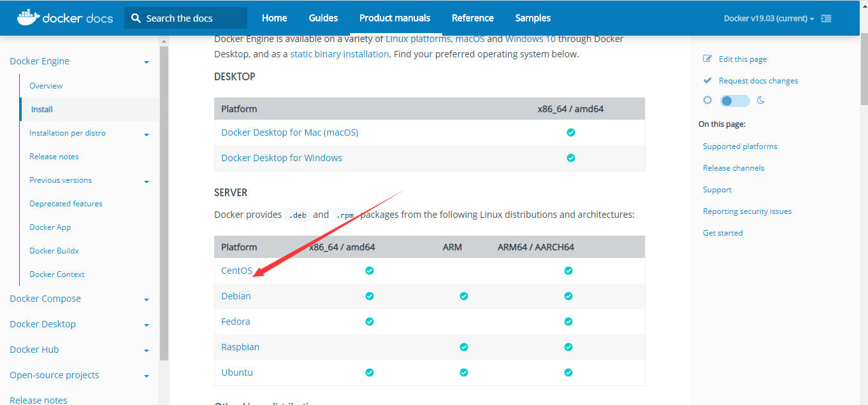The image size is (868, 405).
Task: Click Debian ARM64 support checkmark
Action: [x=568, y=296]
